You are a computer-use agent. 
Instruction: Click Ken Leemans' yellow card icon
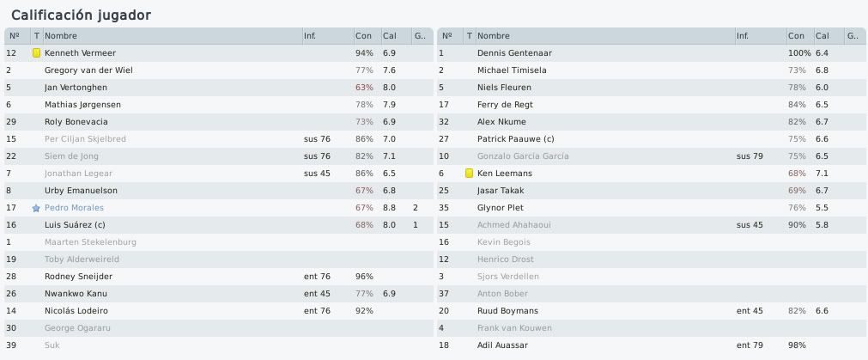(x=469, y=174)
